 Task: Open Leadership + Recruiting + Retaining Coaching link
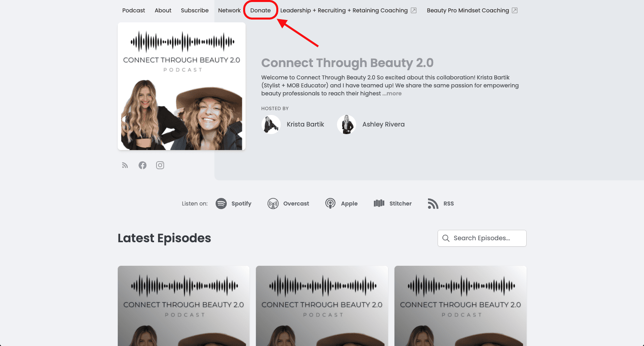coord(344,10)
